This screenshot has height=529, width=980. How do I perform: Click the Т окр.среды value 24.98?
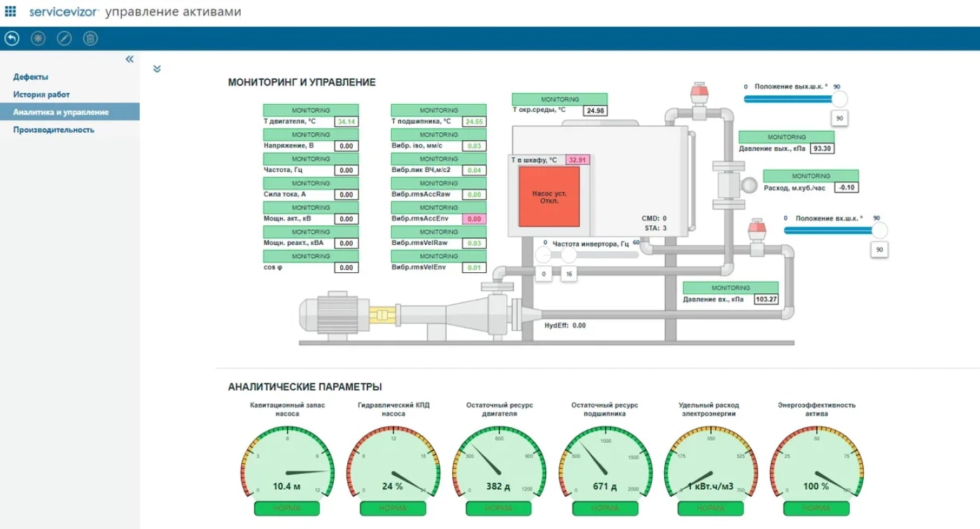[596, 111]
